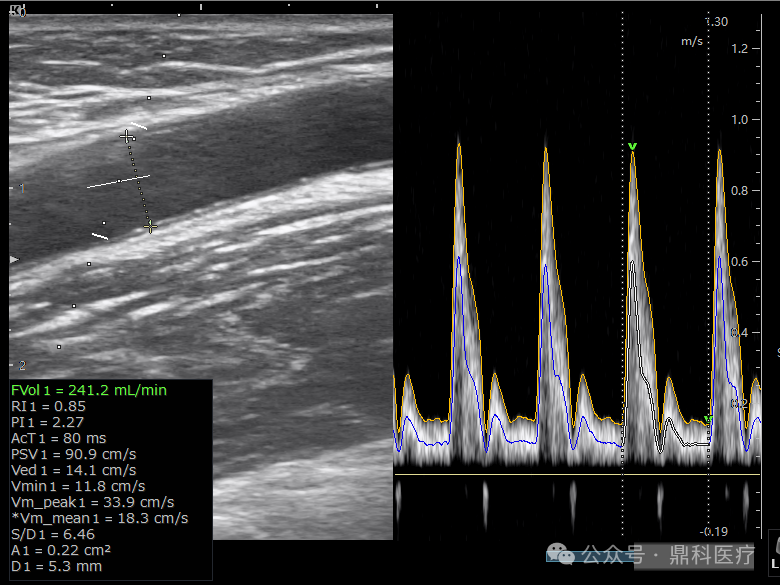Select the Vm_mean 1 measurement line

[100, 518]
